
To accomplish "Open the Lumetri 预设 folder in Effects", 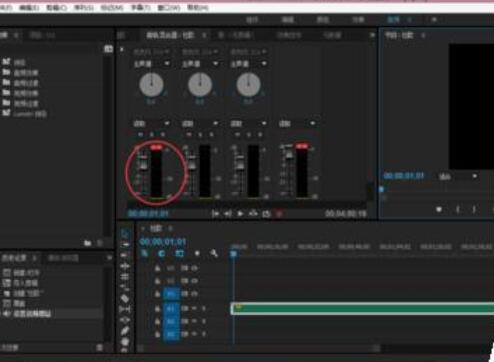I will point(25,114).
